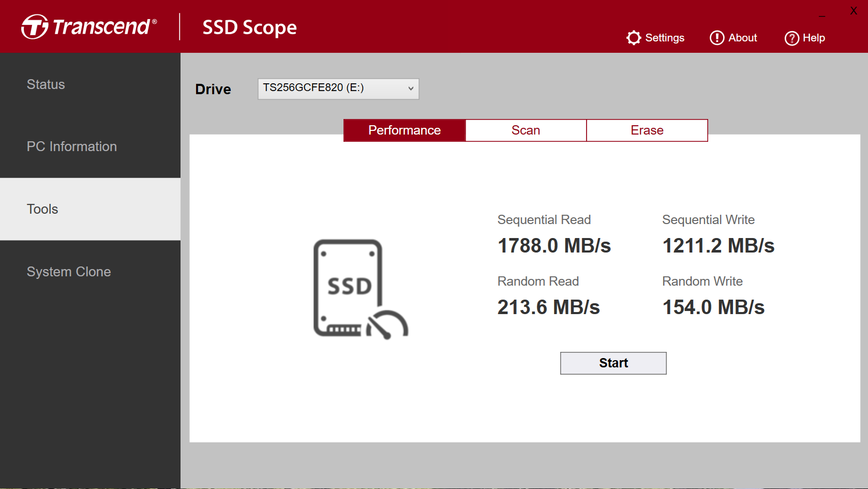Click the SSD speedometer benchmark icon
This screenshot has width=868, height=489.
point(361,289)
